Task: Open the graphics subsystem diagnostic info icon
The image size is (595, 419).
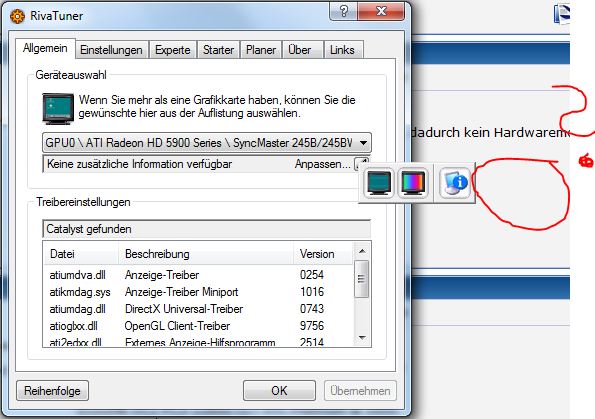Action: click(x=455, y=183)
